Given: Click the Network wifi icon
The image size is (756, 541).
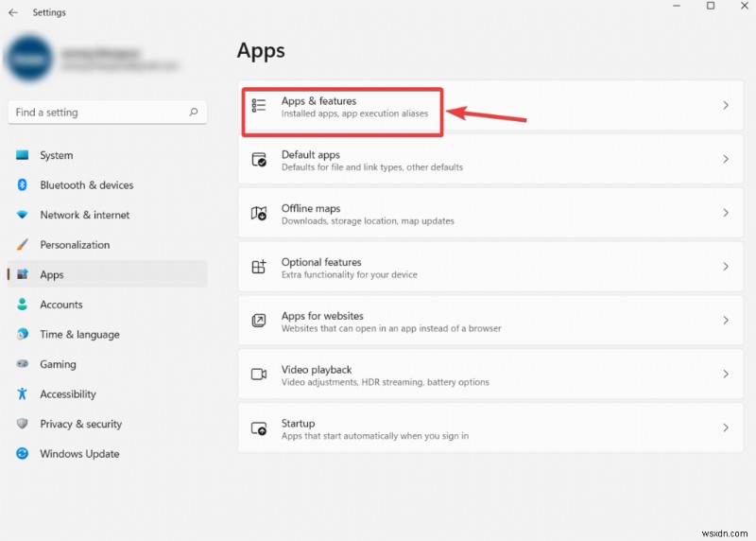Looking at the screenshot, I should (22, 215).
